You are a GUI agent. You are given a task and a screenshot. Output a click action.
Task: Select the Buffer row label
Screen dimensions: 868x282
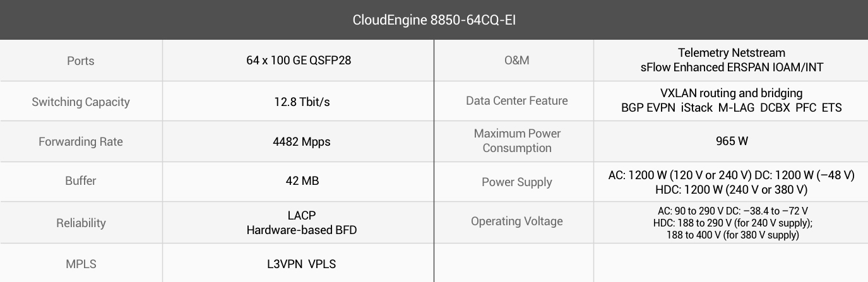point(81,181)
